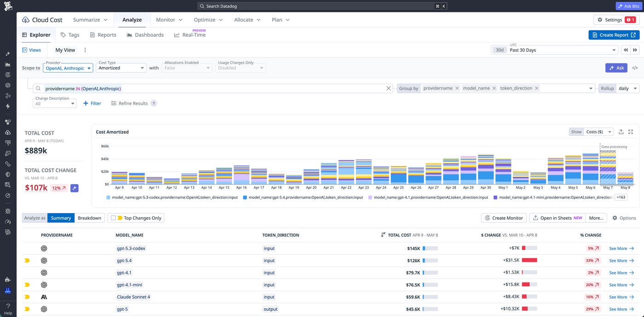The width and height of the screenshot is (644, 317).
Task: Open the Allocate menu
Action: (247, 20)
